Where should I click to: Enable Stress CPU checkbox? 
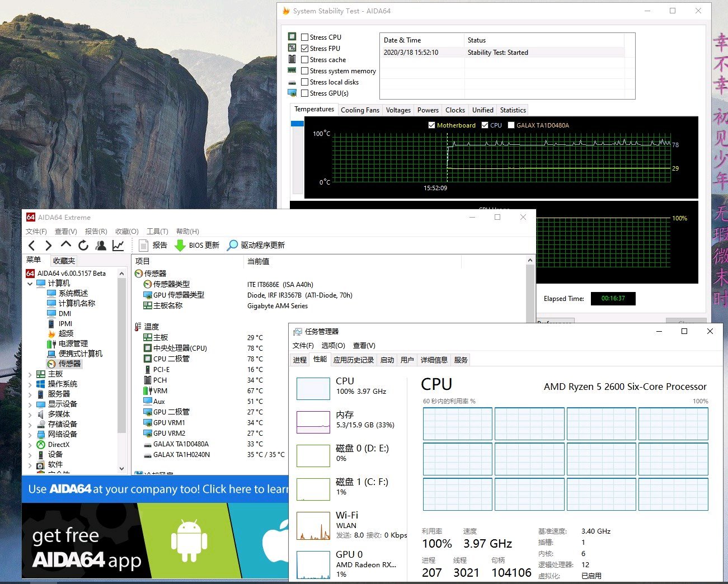click(x=305, y=37)
